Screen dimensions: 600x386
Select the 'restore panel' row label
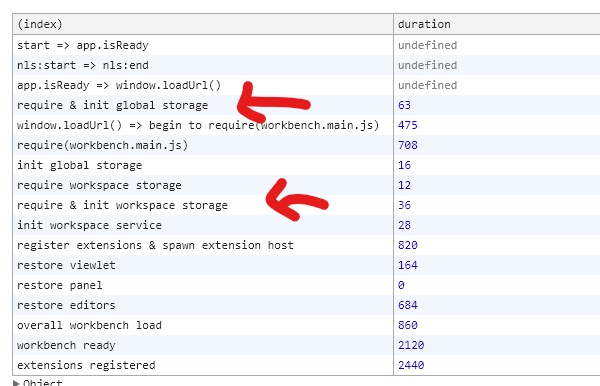[60, 285]
